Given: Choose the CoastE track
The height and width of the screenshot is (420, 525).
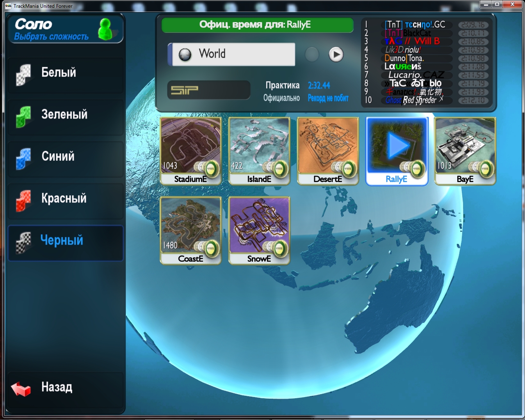Looking at the screenshot, I should pos(190,230).
